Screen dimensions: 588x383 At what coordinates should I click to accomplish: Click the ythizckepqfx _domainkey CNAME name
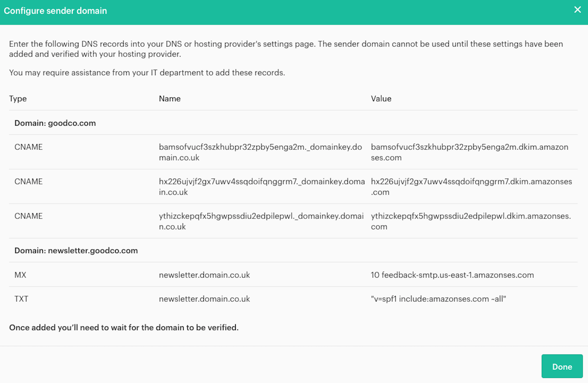pos(261,221)
